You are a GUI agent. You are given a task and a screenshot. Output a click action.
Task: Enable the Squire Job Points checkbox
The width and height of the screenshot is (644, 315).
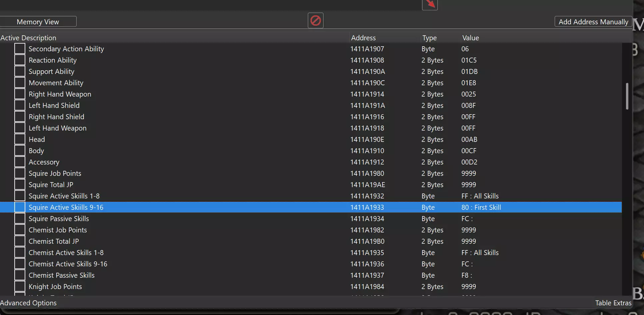point(20,173)
